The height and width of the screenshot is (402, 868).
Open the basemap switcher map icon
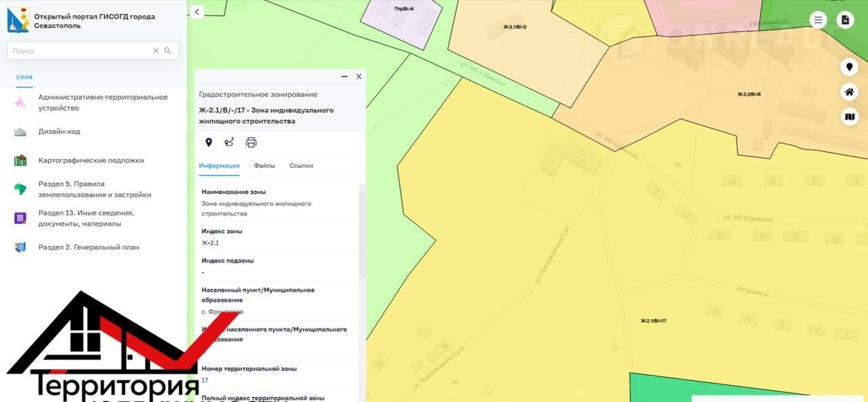(x=849, y=117)
